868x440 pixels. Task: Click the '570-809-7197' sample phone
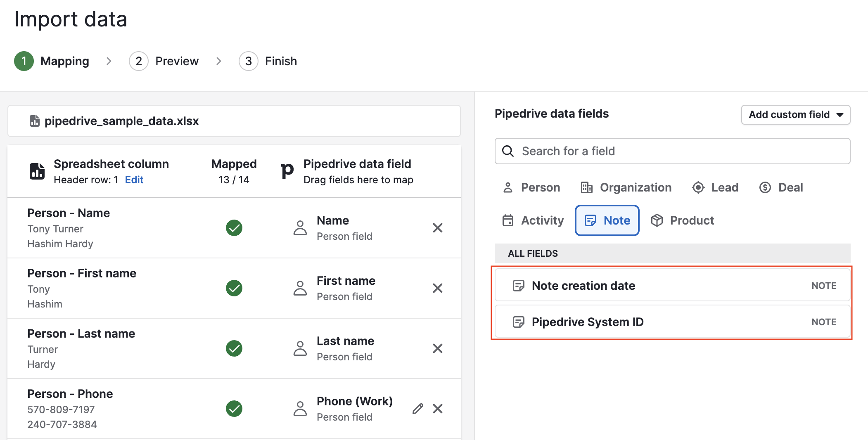pyautogui.click(x=61, y=410)
